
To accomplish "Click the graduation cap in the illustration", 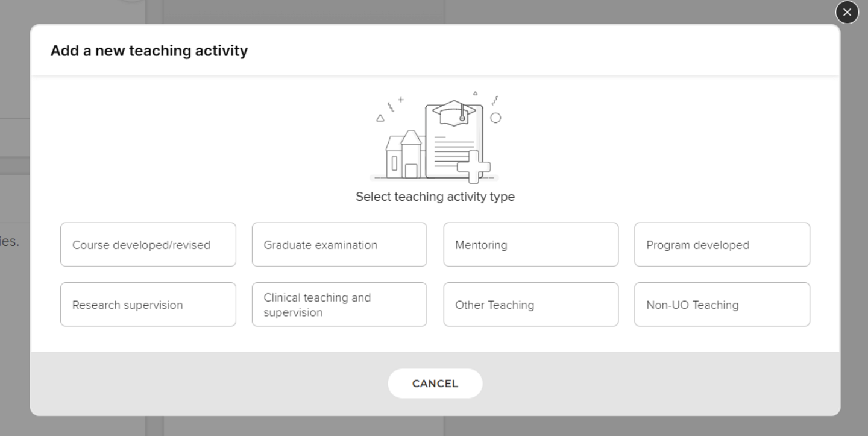I will click(x=454, y=113).
